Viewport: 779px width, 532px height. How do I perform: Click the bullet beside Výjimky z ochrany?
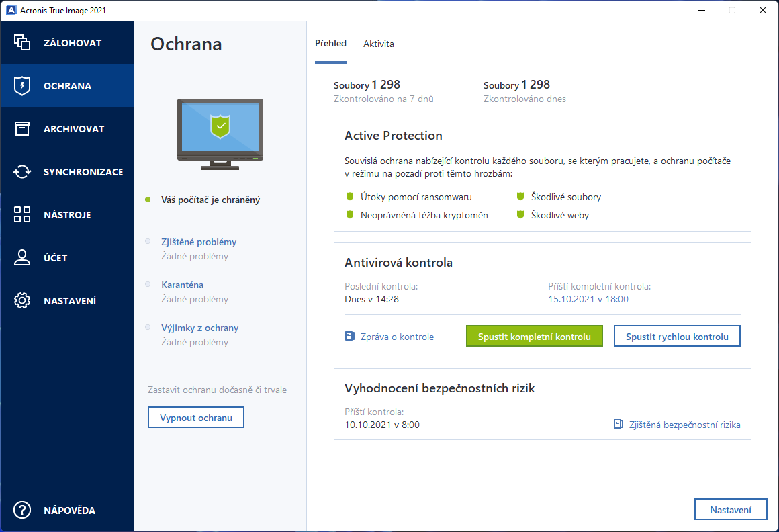148,327
